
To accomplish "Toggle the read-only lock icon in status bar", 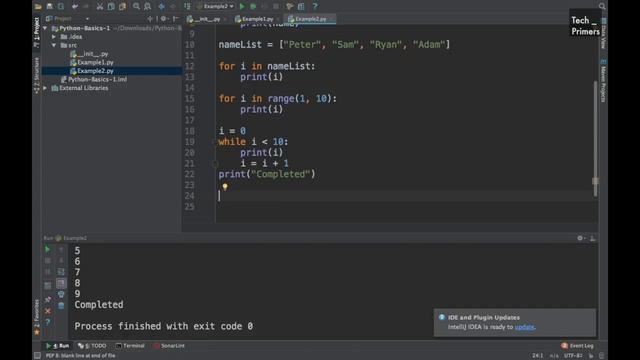I will pos(591,356).
